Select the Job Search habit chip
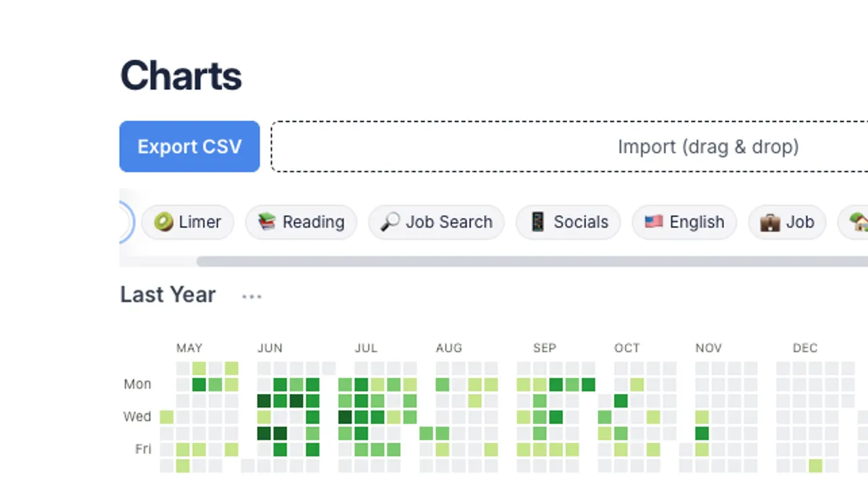Image resolution: width=868 pixels, height=501 pixels. coord(436,222)
